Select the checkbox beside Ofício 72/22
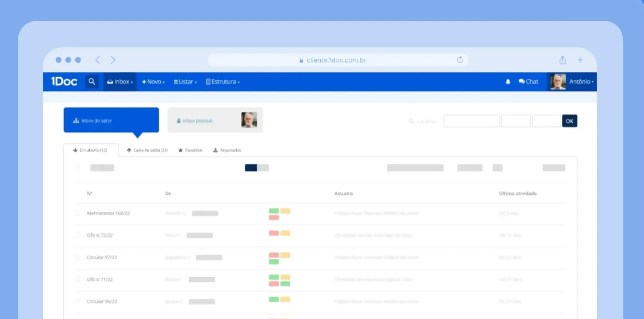 [x=77, y=235]
